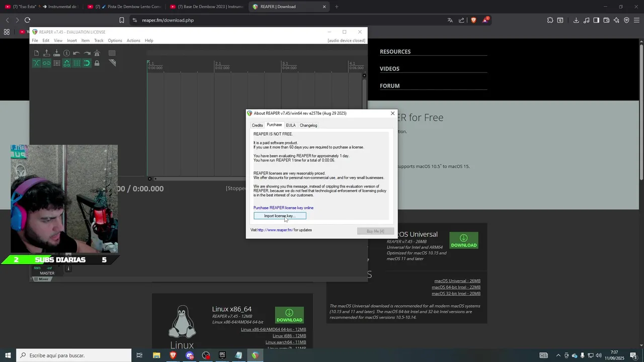Open browser extensions puzzle icon

point(550,20)
